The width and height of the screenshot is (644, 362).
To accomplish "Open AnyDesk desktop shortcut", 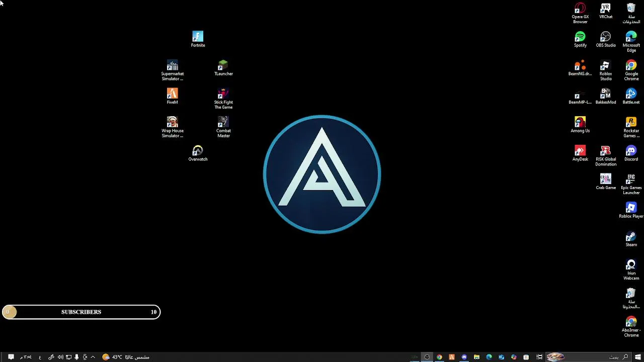I will [x=580, y=153].
